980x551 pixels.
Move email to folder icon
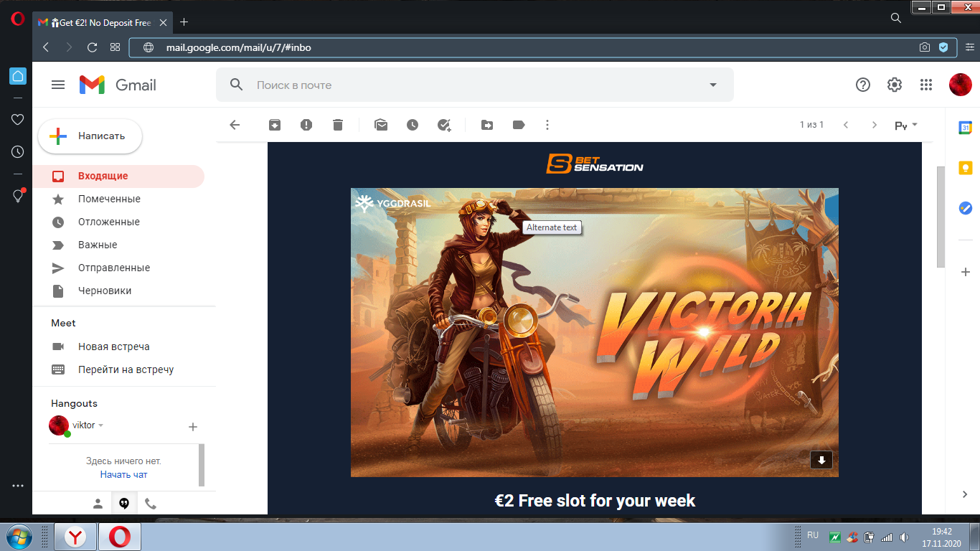pyautogui.click(x=487, y=125)
